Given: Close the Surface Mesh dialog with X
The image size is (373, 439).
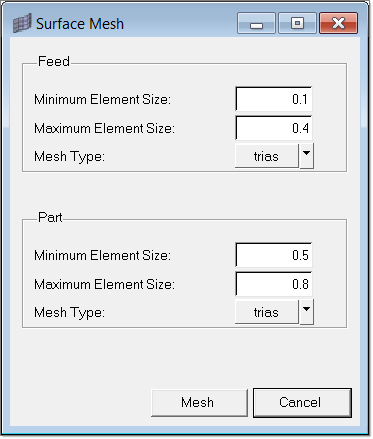Looking at the screenshot, I should (x=339, y=23).
